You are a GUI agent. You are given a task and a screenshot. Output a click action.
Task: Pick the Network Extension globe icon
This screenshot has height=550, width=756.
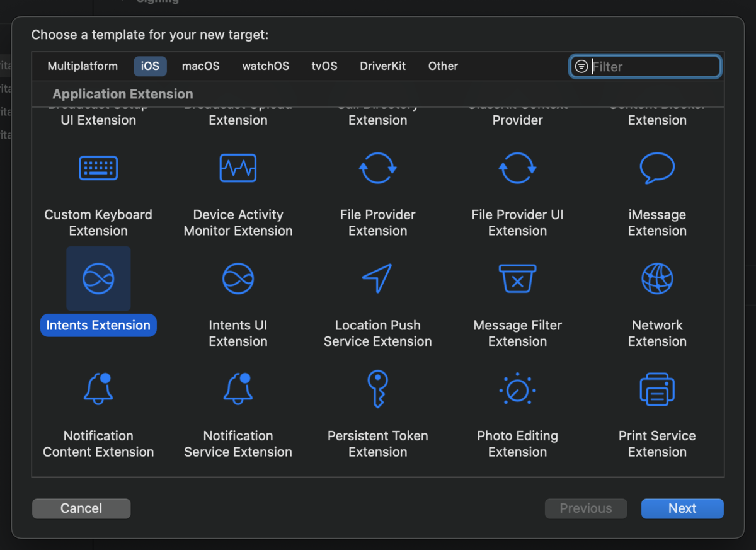pos(657,278)
